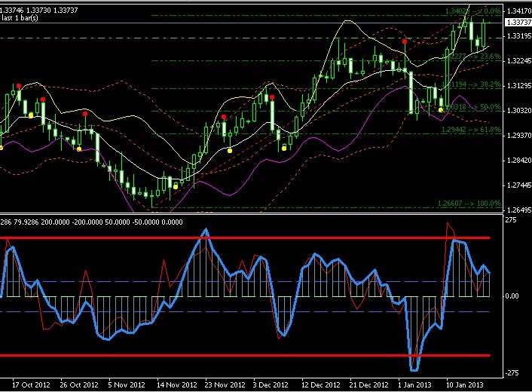Click the 5 Nov 2012 date label
The height and width of the screenshot is (392, 532).
pyautogui.click(x=127, y=385)
